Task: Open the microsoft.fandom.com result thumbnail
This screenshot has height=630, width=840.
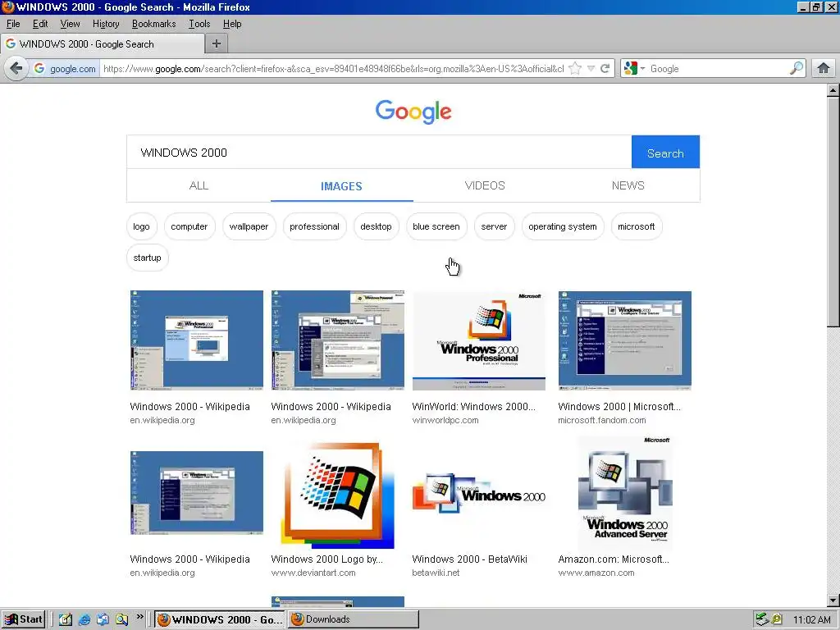Action: 624,340
